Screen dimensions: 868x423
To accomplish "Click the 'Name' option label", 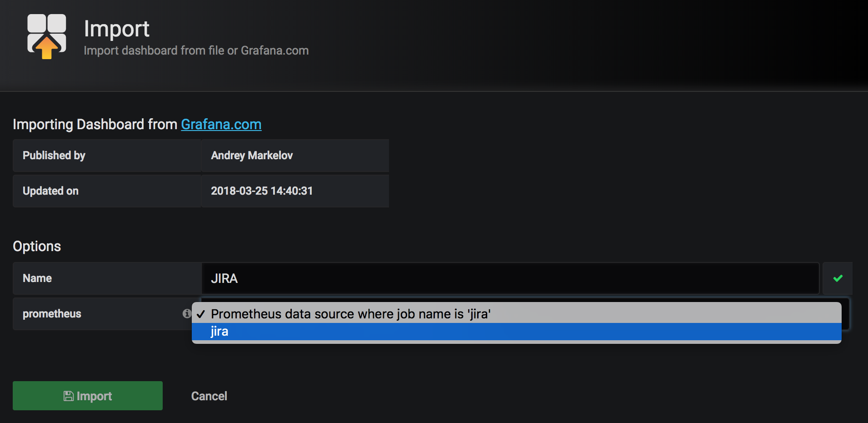I will coord(37,278).
